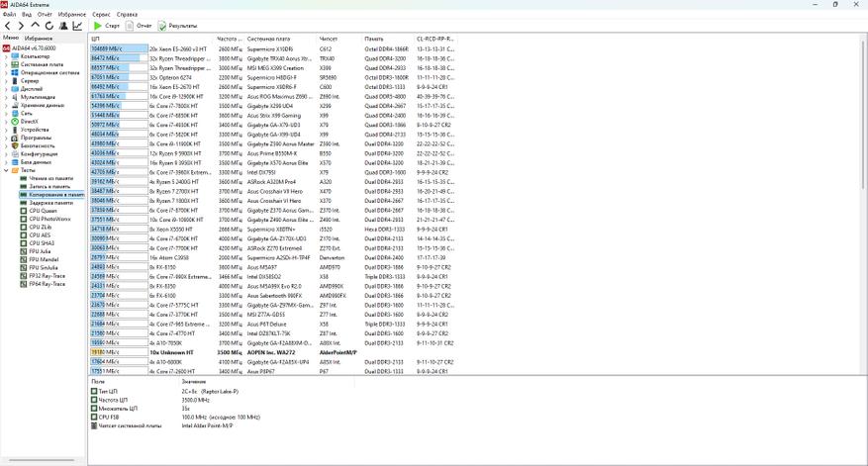The height and width of the screenshot is (466, 868).
Task: Expand the Системная плата node chevron
Action: click(6, 64)
